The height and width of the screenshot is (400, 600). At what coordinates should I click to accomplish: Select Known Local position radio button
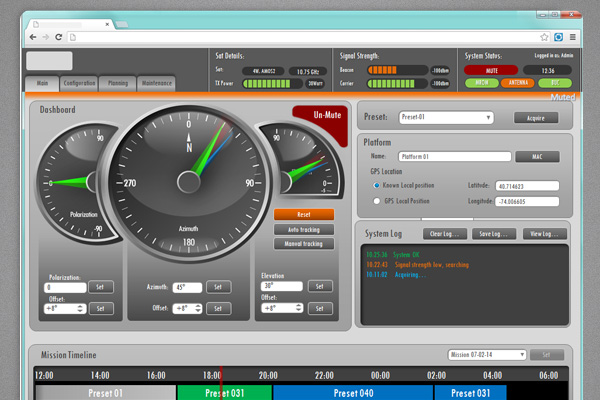coord(376,185)
